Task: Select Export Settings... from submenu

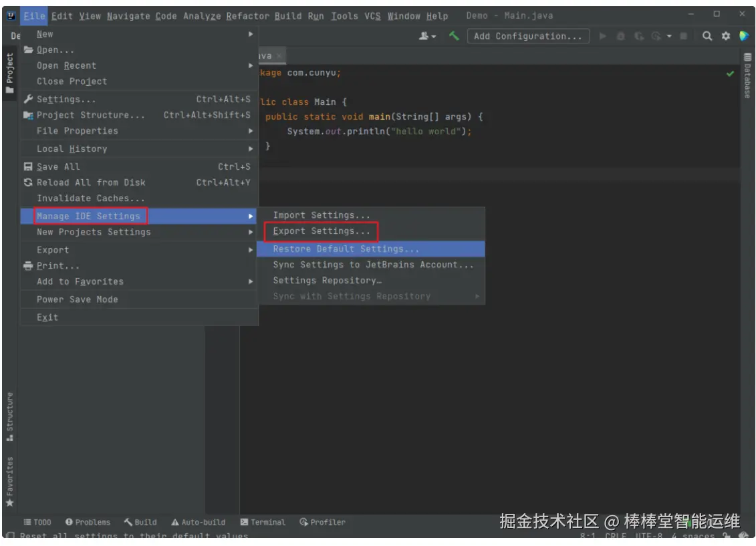Action: point(370,231)
